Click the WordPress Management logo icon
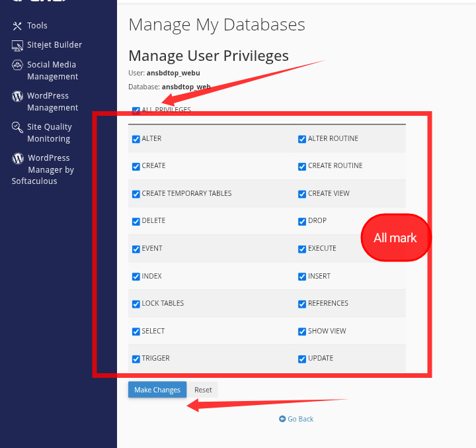The image size is (476, 448). [17, 96]
